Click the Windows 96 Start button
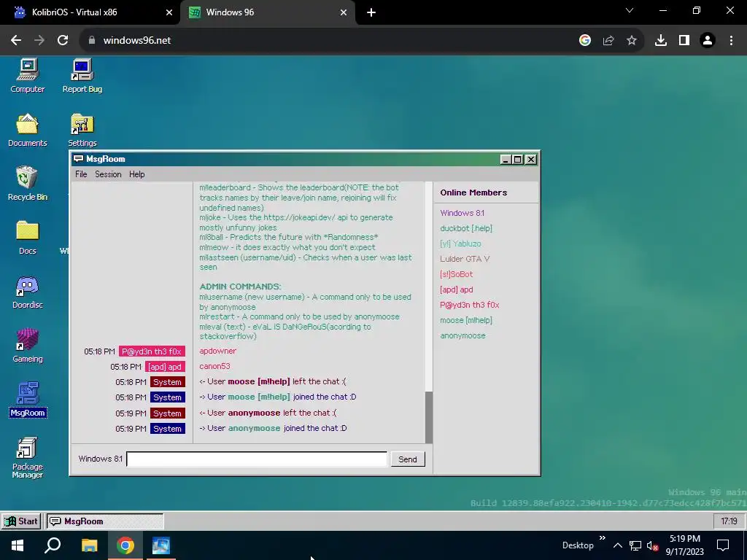This screenshot has height=560, width=747. [x=21, y=521]
